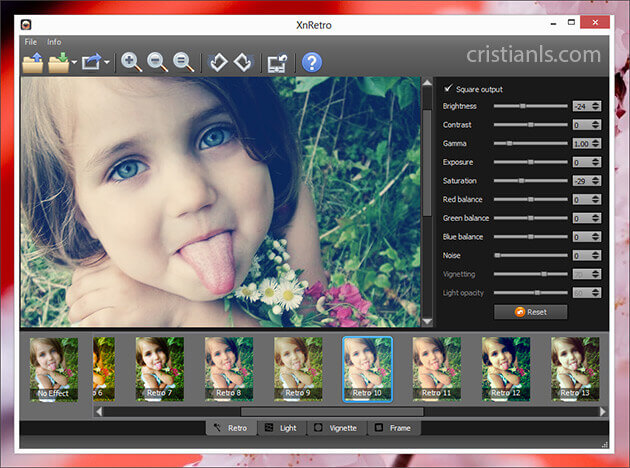This screenshot has height=468, width=630.
Task: Click the open image folder icon
Action: click(x=32, y=62)
